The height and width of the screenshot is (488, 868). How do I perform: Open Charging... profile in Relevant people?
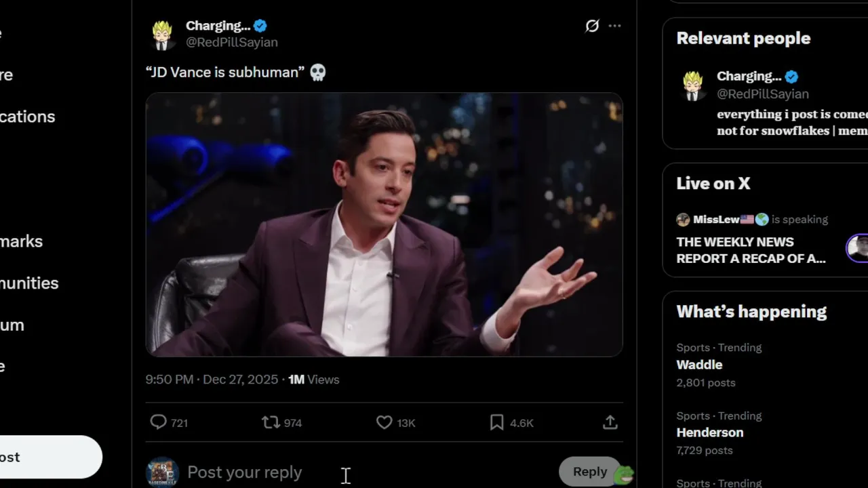(x=749, y=76)
